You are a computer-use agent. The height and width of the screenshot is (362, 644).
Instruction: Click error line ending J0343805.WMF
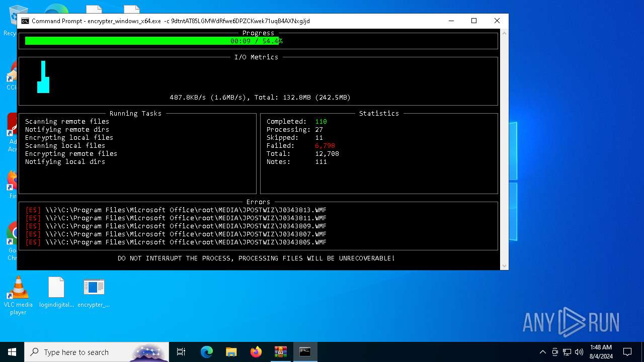point(176,242)
